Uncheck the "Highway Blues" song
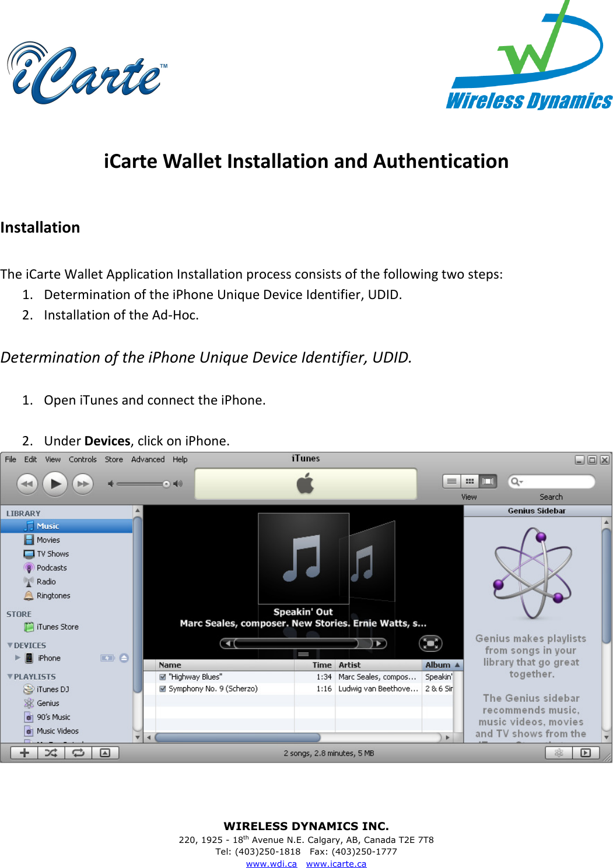Viewport: 613px width, 868px height. tap(163, 677)
